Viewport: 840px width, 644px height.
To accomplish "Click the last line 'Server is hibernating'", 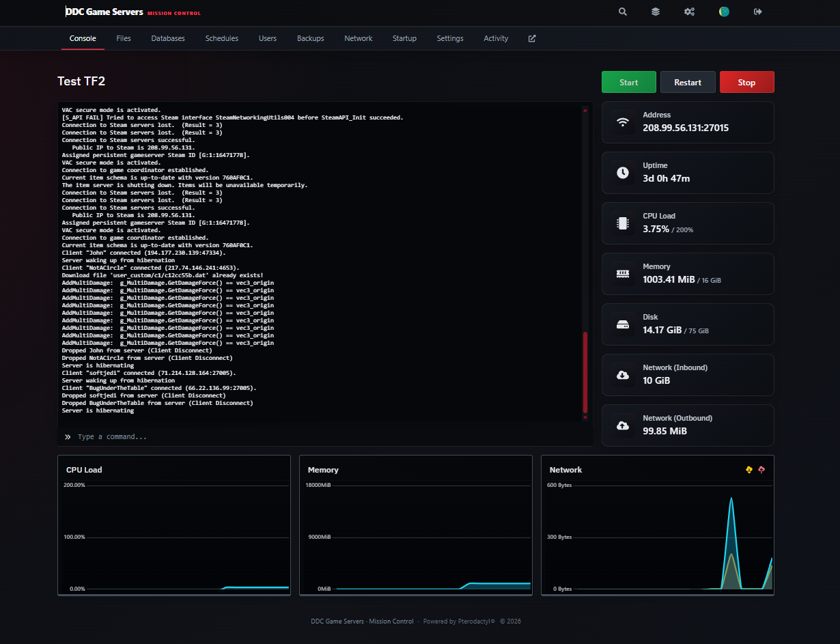I will click(98, 410).
